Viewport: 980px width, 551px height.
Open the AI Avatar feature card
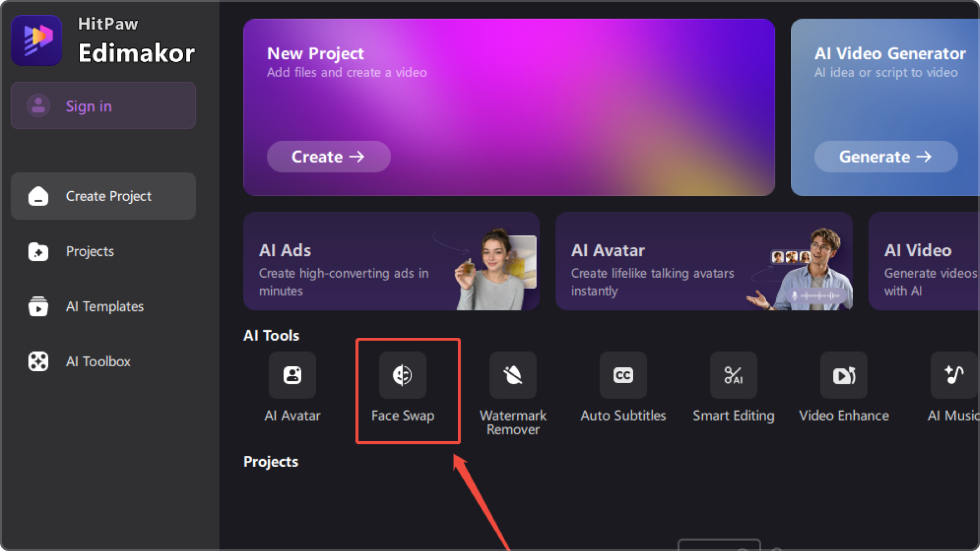coord(704,261)
